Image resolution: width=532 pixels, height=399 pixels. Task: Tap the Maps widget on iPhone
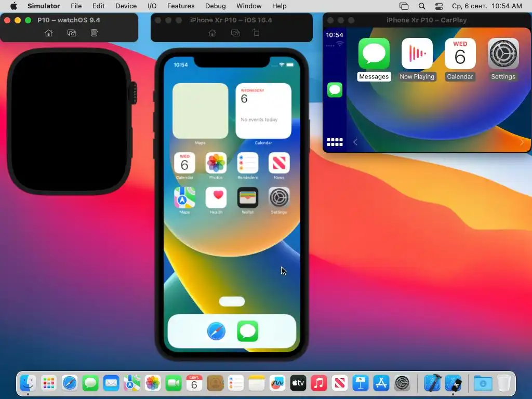pos(200,111)
